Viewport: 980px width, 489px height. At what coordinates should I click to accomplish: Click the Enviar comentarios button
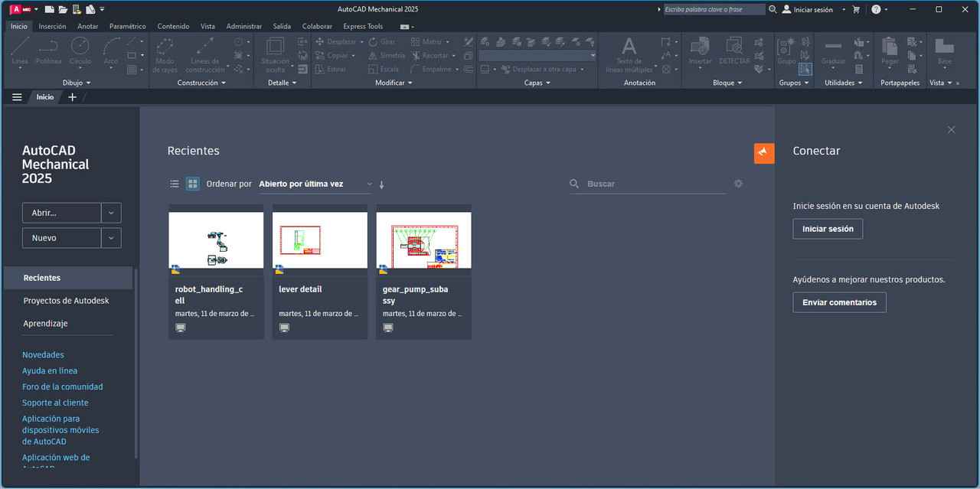[839, 302]
